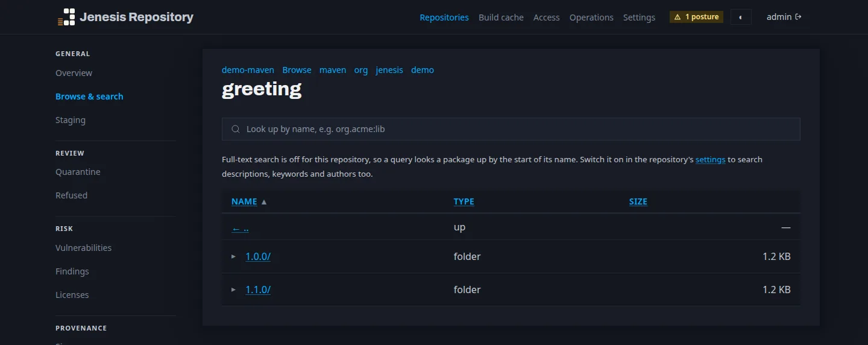Expand the 1.0.0/ folder triangle
The width and height of the screenshot is (868, 345).
pyautogui.click(x=234, y=256)
